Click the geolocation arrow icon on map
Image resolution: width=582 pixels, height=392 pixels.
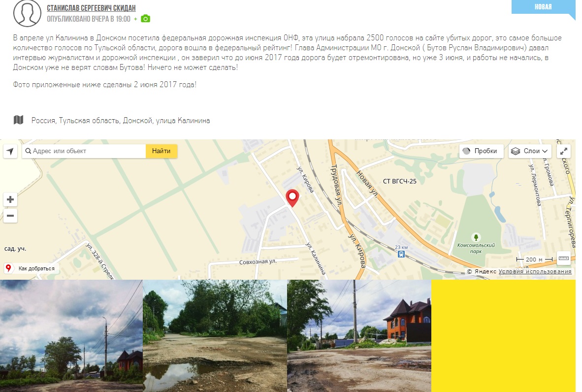tap(10, 151)
